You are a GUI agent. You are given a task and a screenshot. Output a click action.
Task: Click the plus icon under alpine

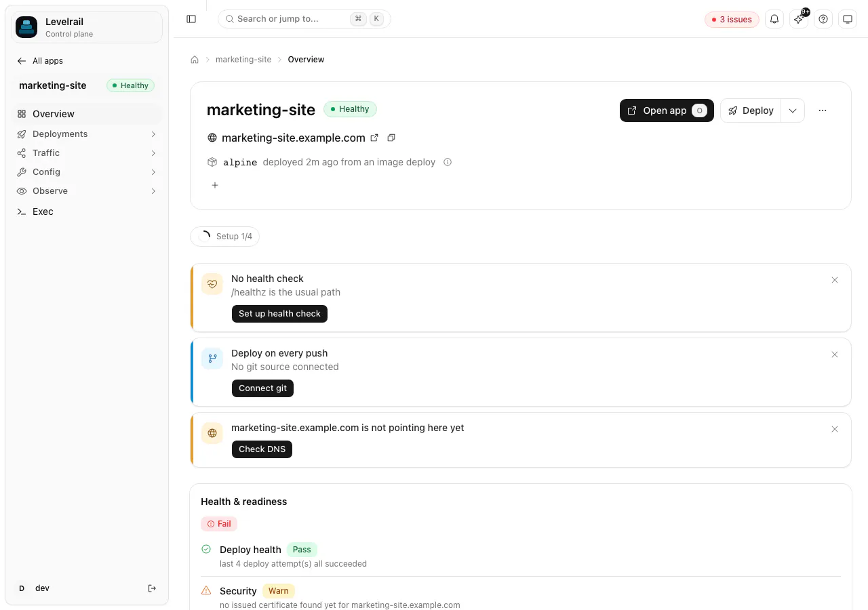click(215, 185)
